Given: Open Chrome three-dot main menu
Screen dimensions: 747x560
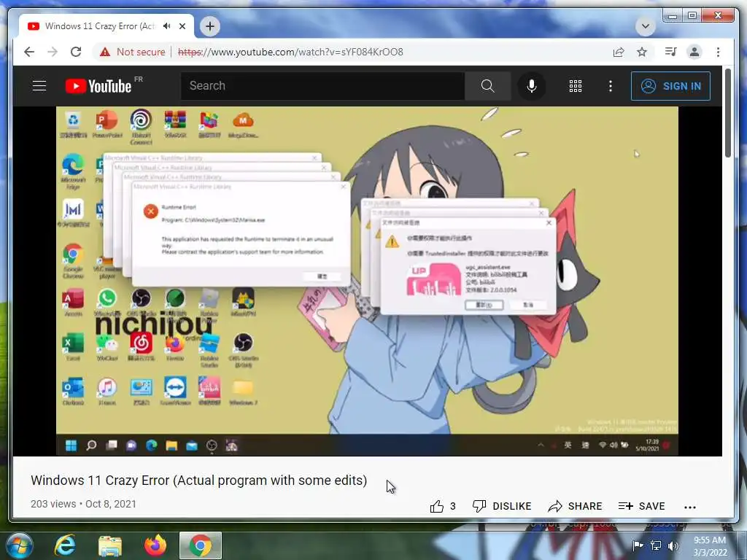Looking at the screenshot, I should (x=718, y=52).
